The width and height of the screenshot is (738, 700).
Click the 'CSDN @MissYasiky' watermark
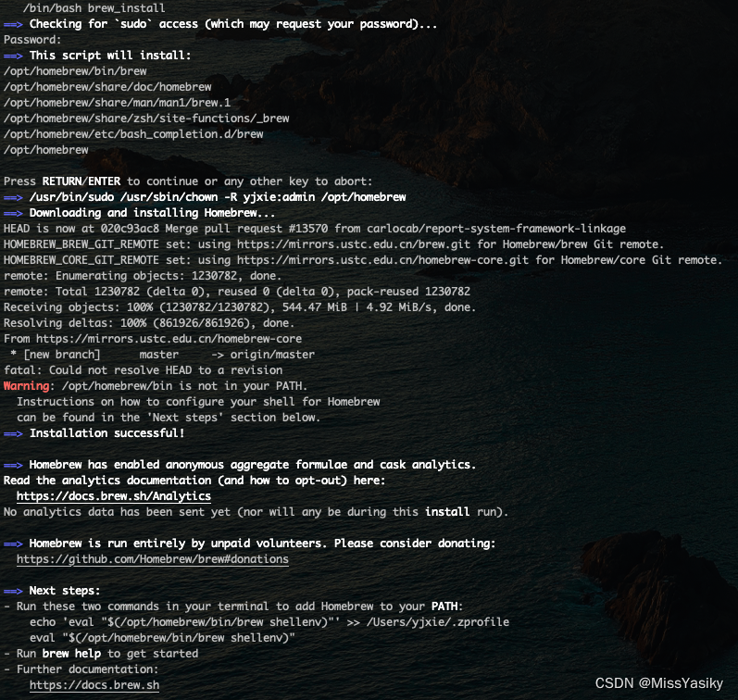(x=659, y=683)
